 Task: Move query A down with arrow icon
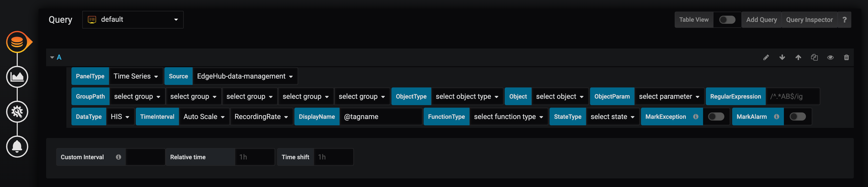(x=782, y=58)
